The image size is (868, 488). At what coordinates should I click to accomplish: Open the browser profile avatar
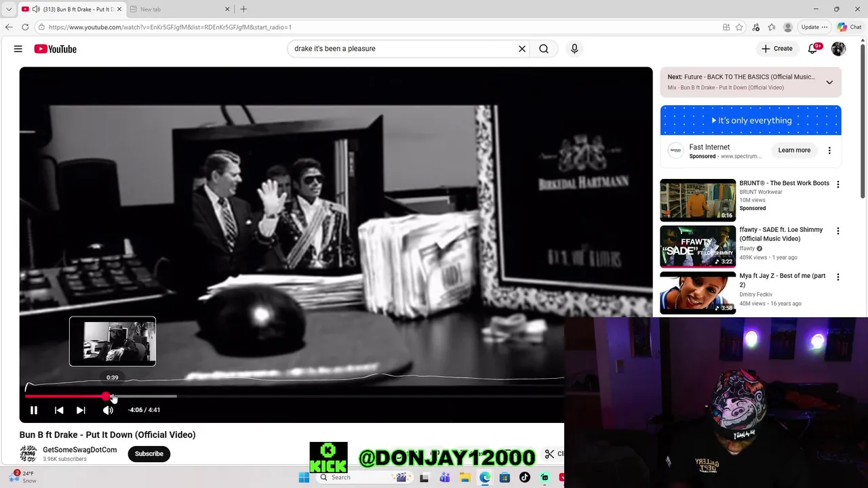point(788,27)
